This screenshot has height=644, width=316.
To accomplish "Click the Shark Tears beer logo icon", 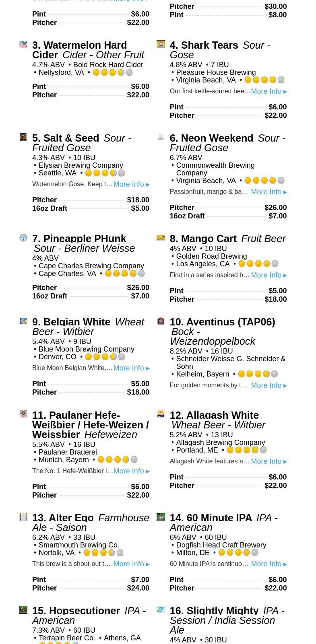I will tap(161, 44).
